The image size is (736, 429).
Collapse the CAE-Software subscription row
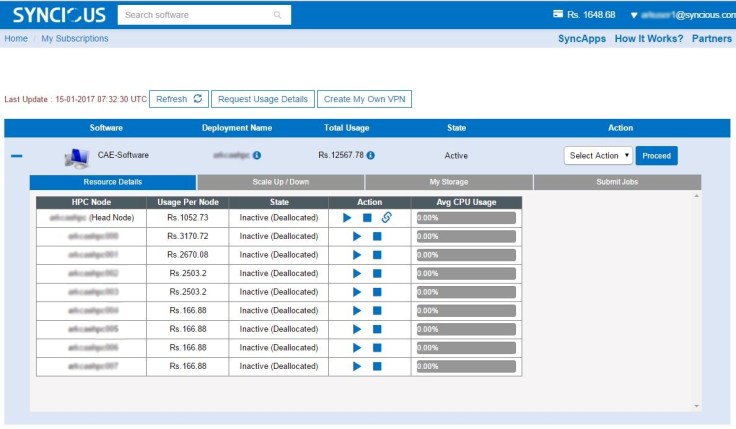[16, 156]
